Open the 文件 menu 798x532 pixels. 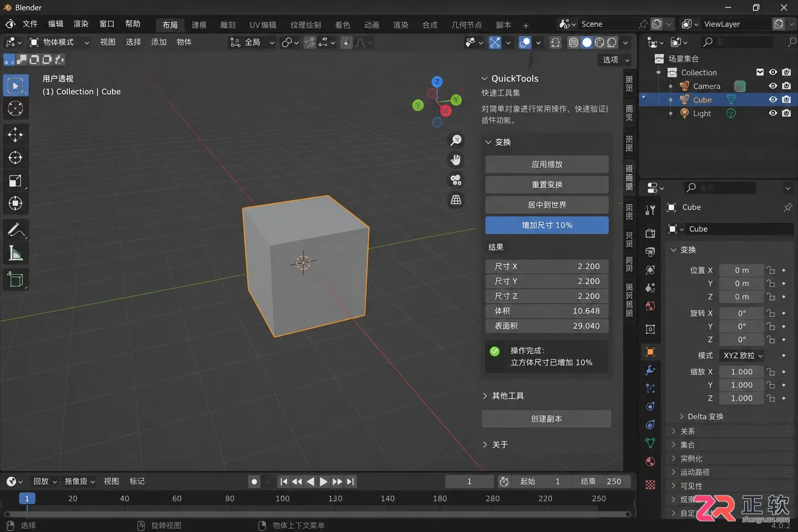tap(30, 24)
